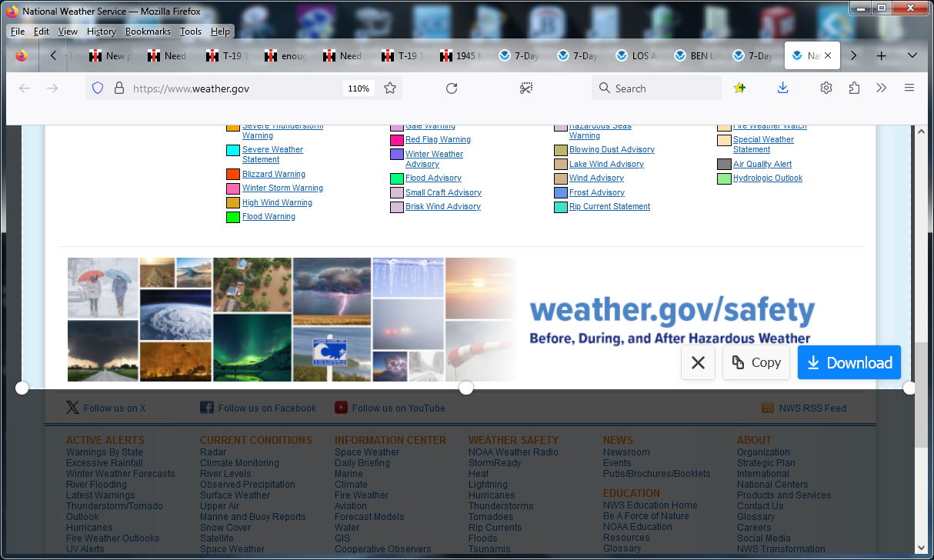934x560 pixels.
Task: Open the Hydrologic Outlook link
Action: click(768, 178)
